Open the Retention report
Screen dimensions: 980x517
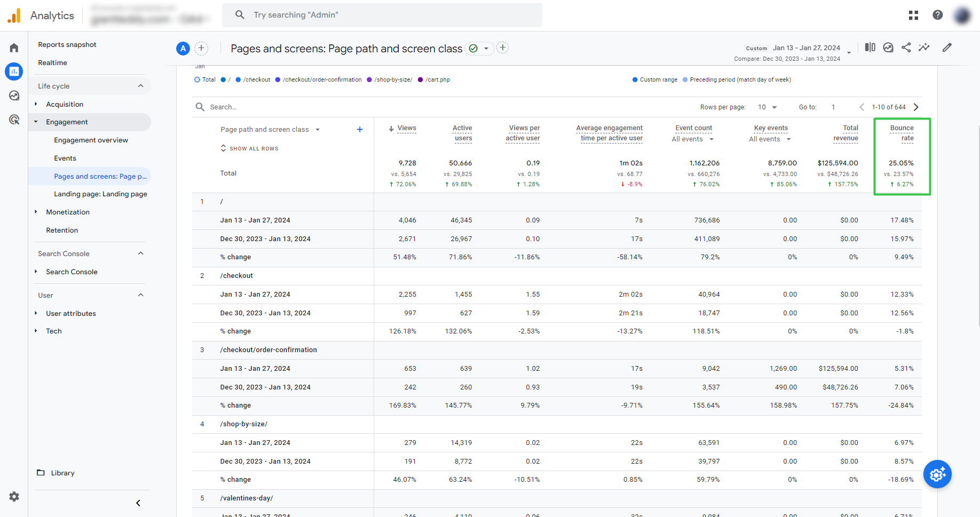pos(62,230)
